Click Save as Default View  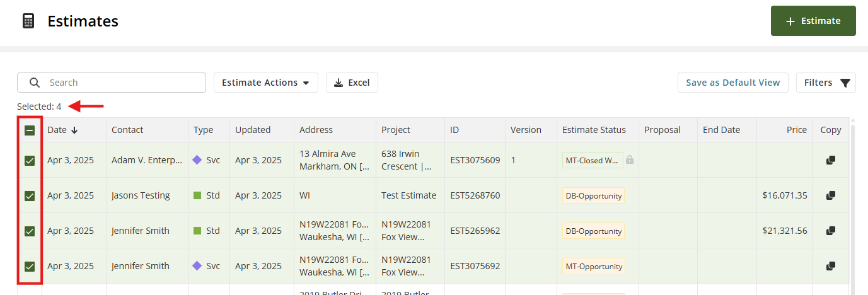click(733, 83)
